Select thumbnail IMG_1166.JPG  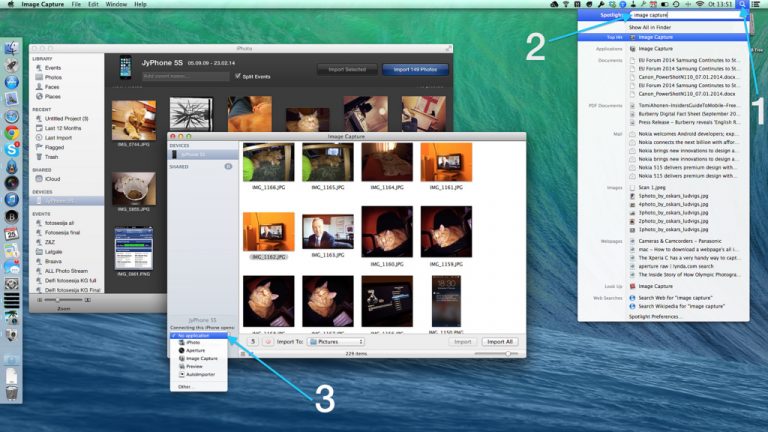(268, 162)
